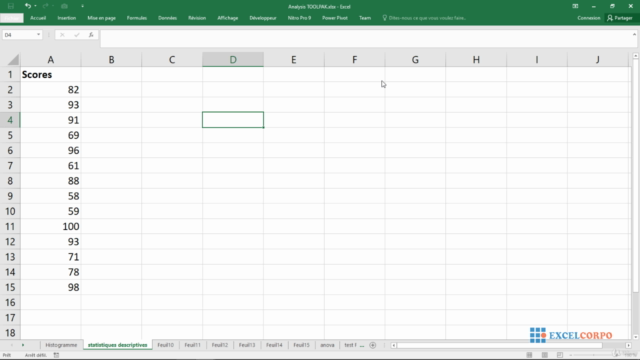Click the sheet tab scroll right arrow
This screenshot has width=640, height=360.
pyautogui.click(x=23, y=345)
